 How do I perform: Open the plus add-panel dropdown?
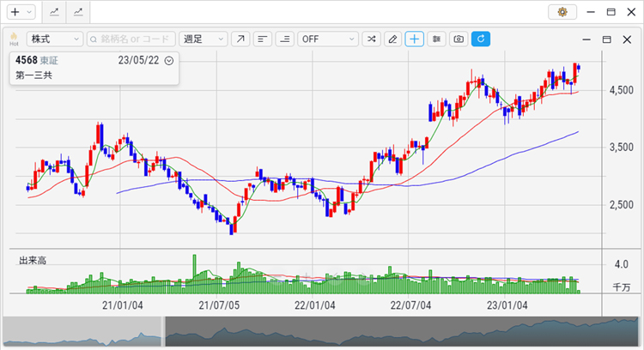pyautogui.click(x=19, y=12)
